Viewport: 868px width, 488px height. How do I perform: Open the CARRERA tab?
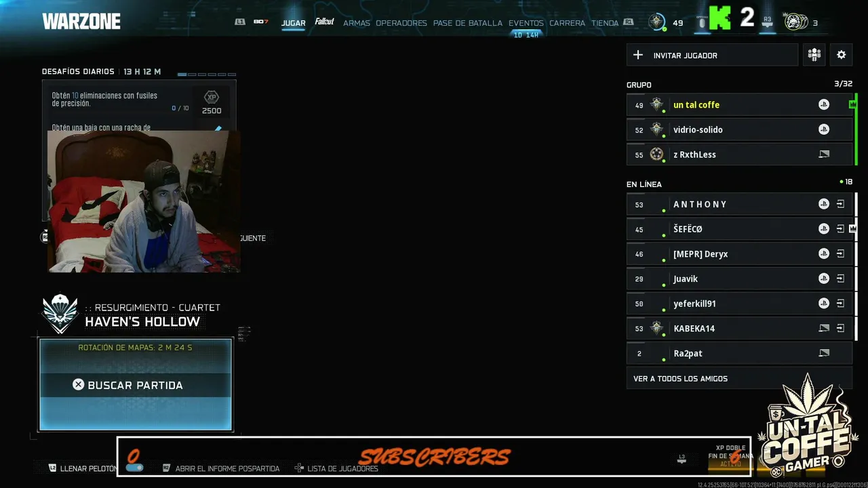[567, 23]
